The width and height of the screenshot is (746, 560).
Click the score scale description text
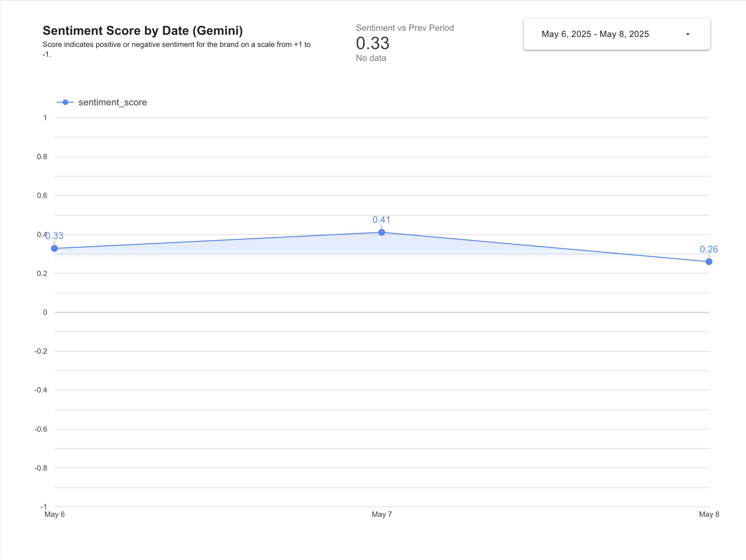click(176, 45)
